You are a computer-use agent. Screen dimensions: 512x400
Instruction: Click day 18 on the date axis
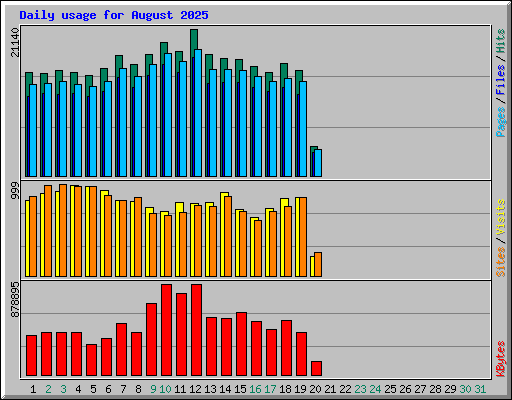pyautogui.click(x=285, y=389)
